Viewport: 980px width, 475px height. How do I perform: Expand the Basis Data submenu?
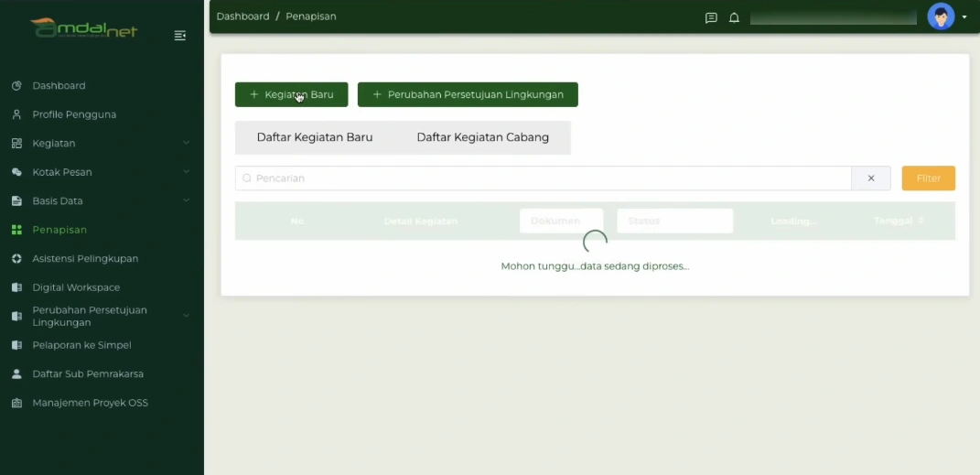click(x=186, y=200)
